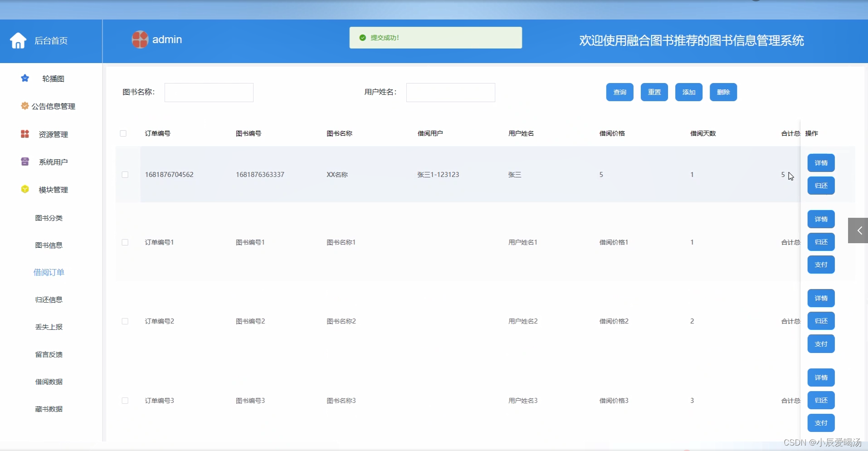Open the 后台首页 home icon
Image resolution: width=868 pixels, height=451 pixels.
coord(18,40)
